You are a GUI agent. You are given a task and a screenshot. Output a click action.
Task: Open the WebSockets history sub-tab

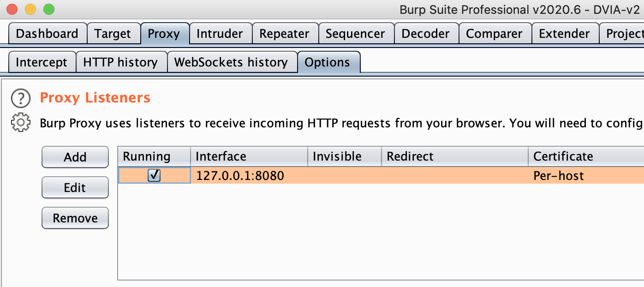pyautogui.click(x=231, y=62)
